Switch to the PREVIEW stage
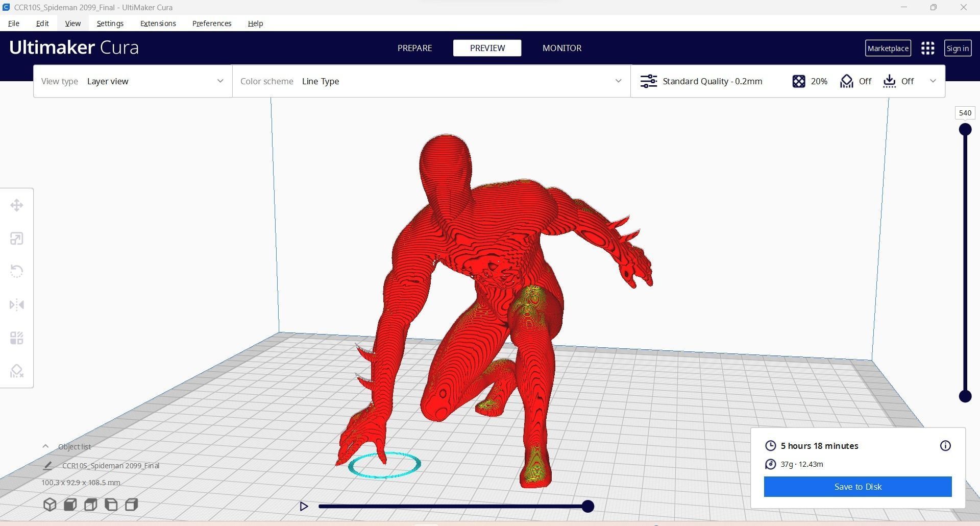This screenshot has width=980, height=526. pyautogui.click(x=487, y=48)
